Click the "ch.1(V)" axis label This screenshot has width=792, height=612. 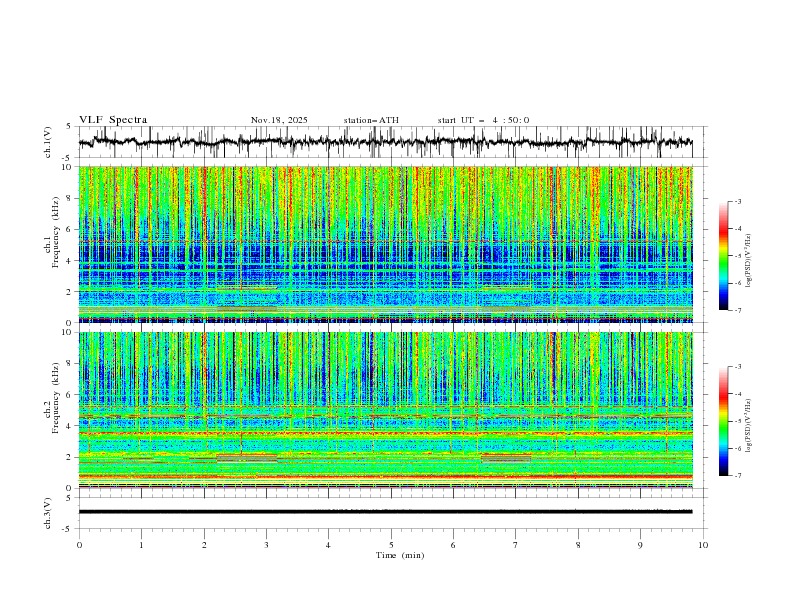tap(48, 142)
